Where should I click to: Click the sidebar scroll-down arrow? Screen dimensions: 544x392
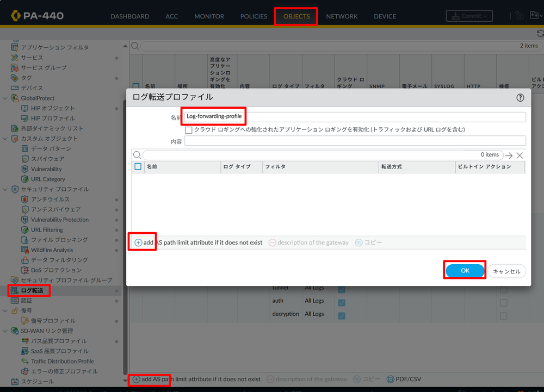tap(125, 381)
